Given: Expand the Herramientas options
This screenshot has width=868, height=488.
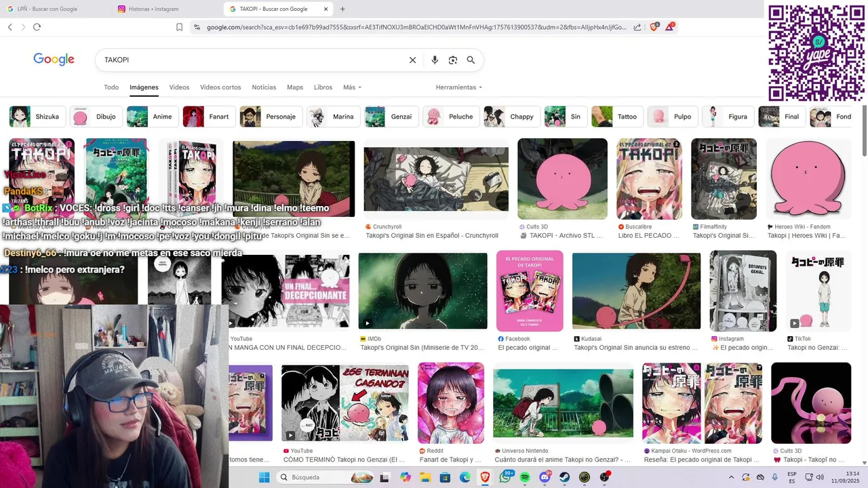Looking at the screenshot, I should pos(459,87).
